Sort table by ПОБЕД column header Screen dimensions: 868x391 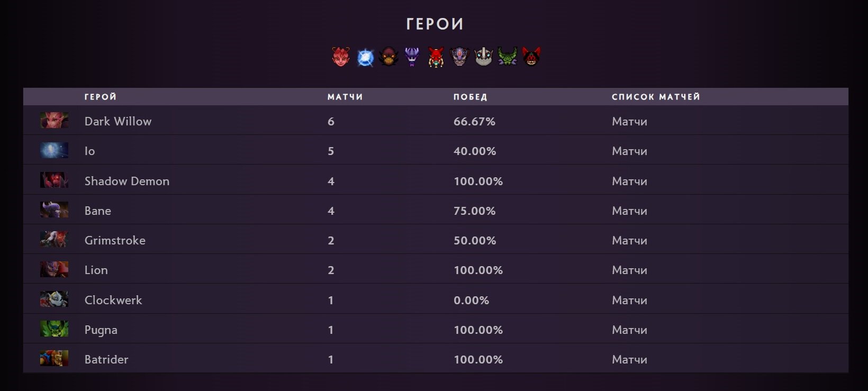(470, 97)
